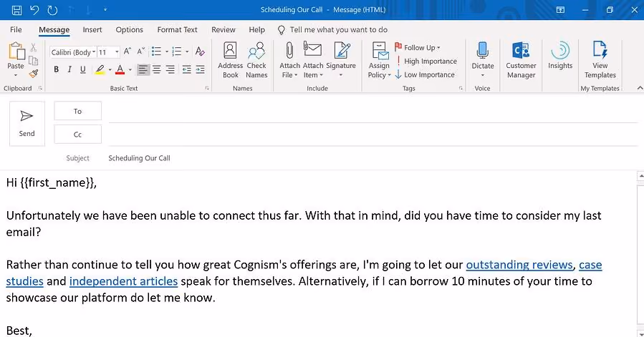Open the Signature menu
The height and width of the screenshot is (337, 644).
[x=341, y=60]
